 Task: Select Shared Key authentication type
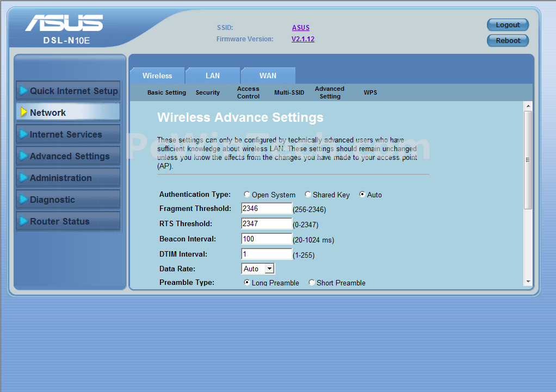(308, 194)
